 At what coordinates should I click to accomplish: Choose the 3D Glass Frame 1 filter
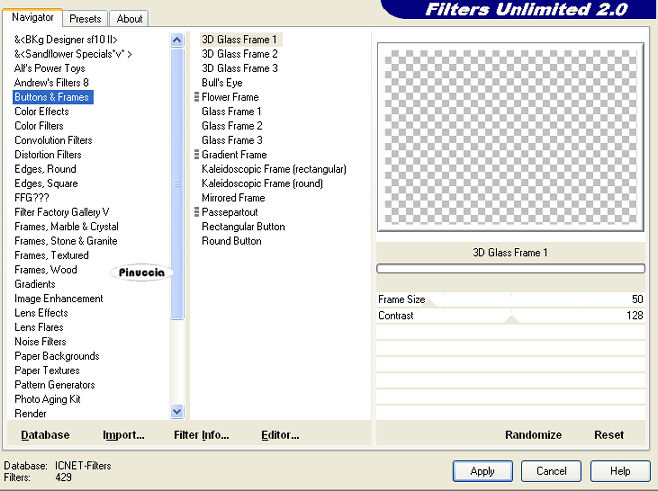click(240, 39)
